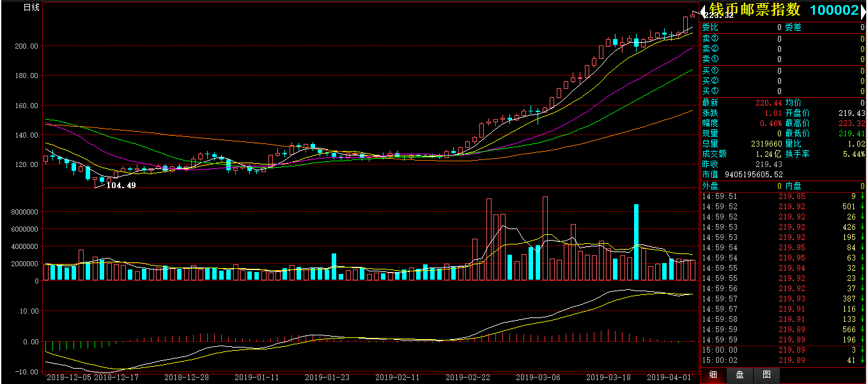The height and width of the screenshot is (384, 868).
Task: Click the 104.49 low price marker
Action: click(121, 186)
